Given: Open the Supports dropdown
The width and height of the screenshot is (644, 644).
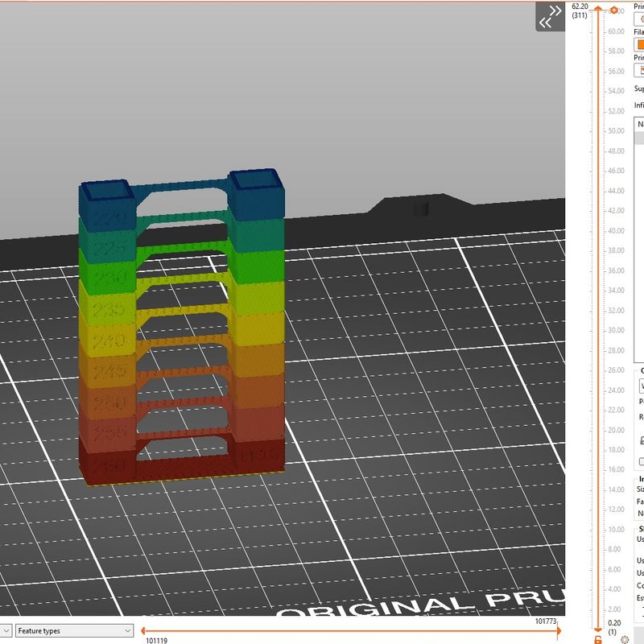Looking at the screenshot, I should tap(640, 87).
